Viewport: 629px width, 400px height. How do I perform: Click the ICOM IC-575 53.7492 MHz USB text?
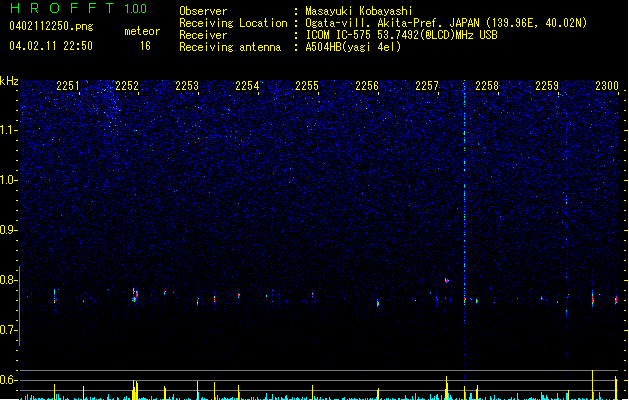point(402,35)
